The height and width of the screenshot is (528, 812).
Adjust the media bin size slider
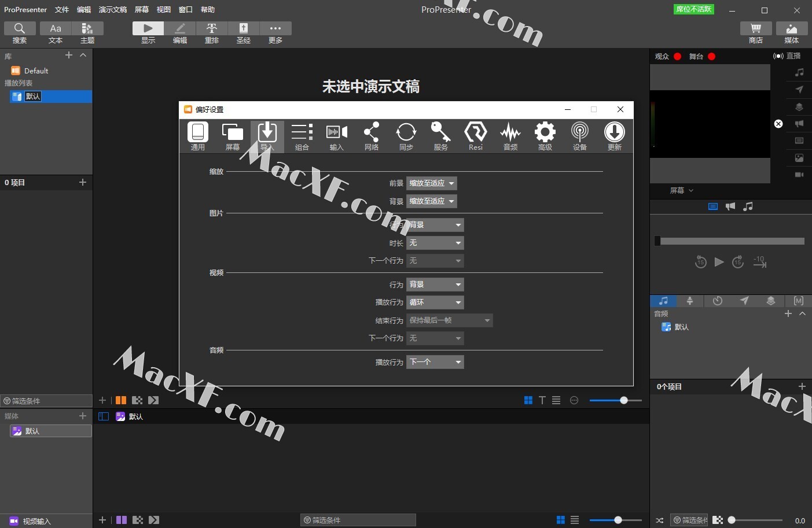click(x=616, y=520)
